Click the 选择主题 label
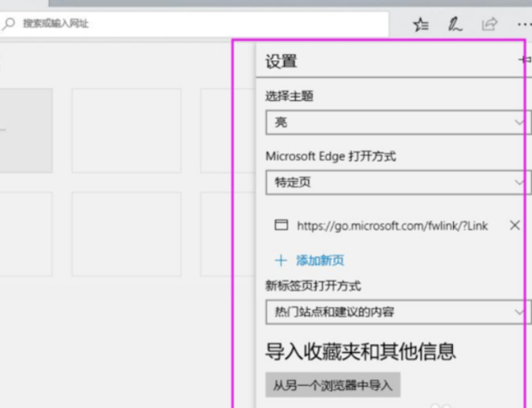The height and width of the screenshot is (408, 532). [x=289, y=96]
